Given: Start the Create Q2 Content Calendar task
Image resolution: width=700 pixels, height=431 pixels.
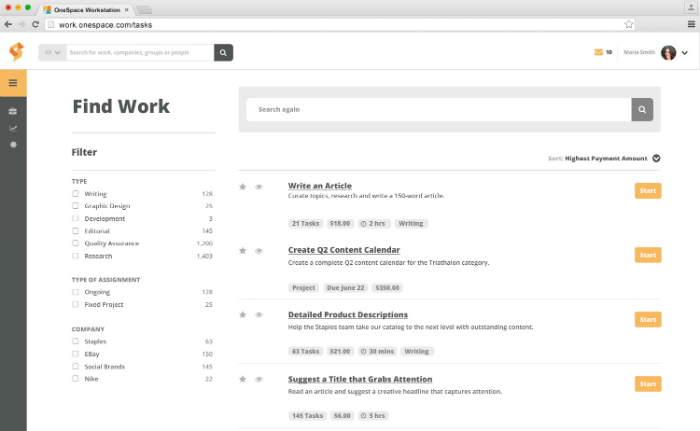Looking at the screenshot, I should [648, 255].
